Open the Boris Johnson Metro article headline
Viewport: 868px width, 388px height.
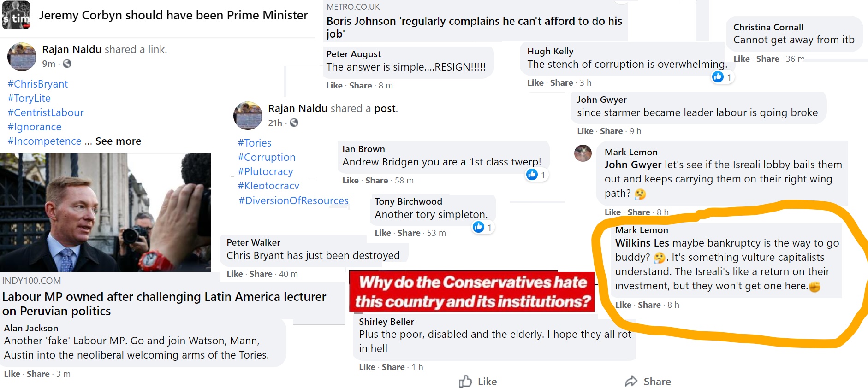(x=474, y=27)
